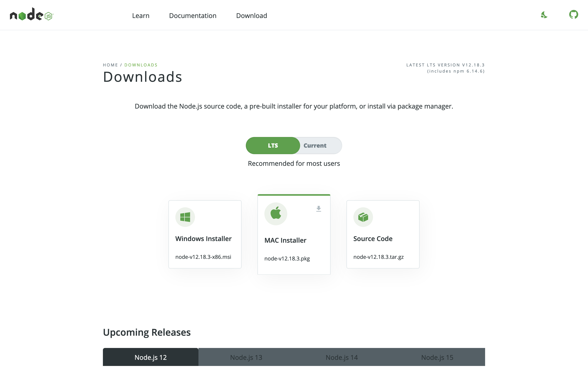The height and width of the screenshot is (368, 588).
Task: Open the Learn menu item
Action: pyautogui.click(x=141, y=16)
